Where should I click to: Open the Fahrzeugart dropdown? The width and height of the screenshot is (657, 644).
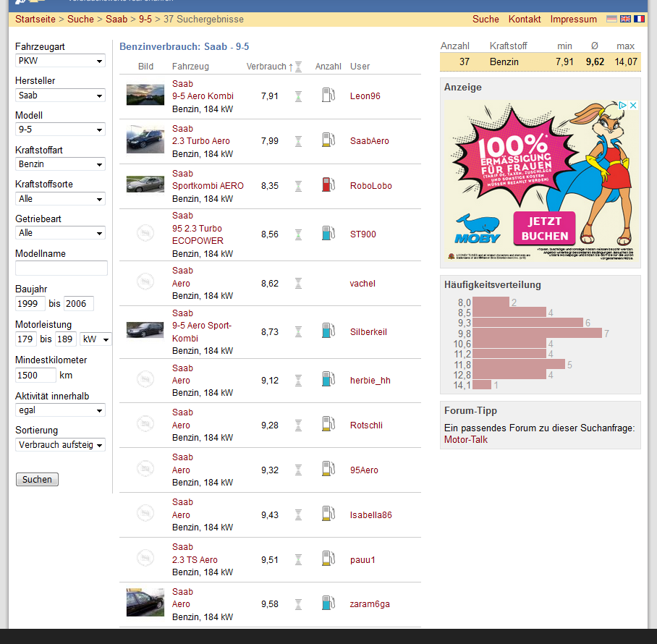[x=60, y=61]
